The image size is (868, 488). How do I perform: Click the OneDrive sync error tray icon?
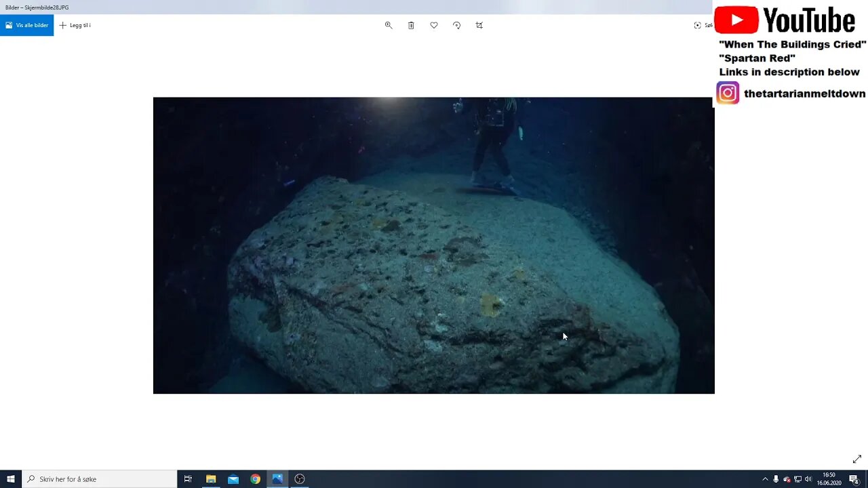(787, 479)
